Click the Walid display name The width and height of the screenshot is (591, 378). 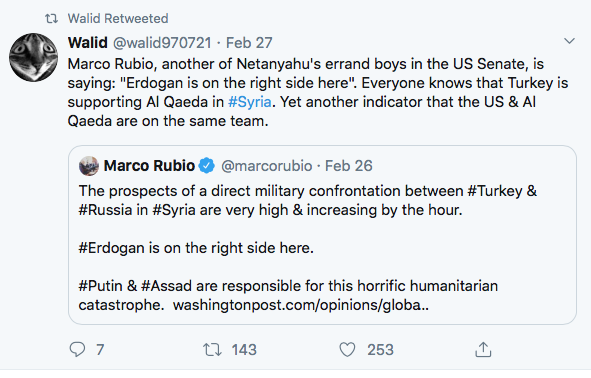(88, 43)
